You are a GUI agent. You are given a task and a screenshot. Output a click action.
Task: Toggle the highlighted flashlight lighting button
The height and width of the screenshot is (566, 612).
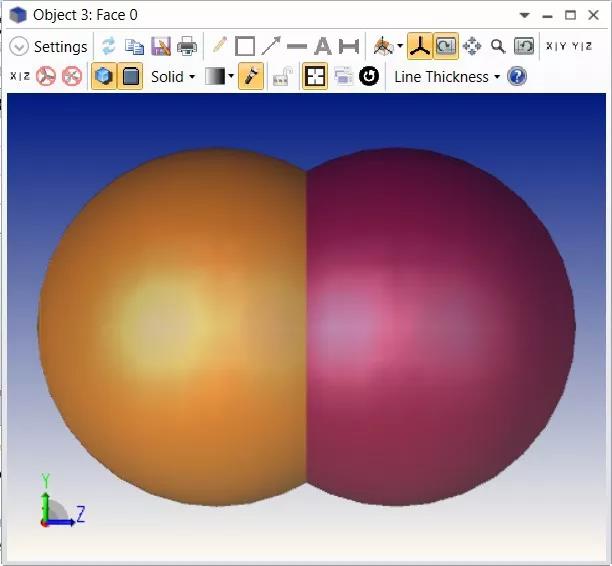[x=251, y=77]
